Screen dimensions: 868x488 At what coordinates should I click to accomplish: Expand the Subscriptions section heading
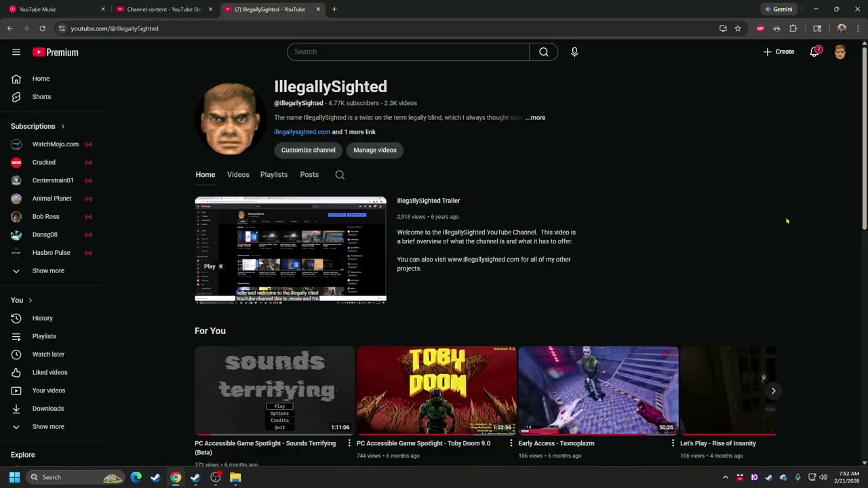38,127
